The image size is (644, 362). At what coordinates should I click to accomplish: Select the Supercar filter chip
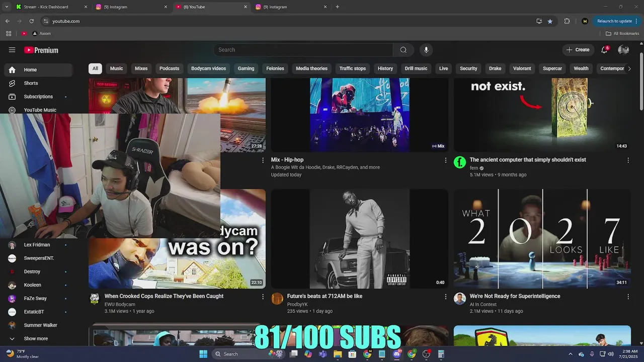[x=552, y=68]
